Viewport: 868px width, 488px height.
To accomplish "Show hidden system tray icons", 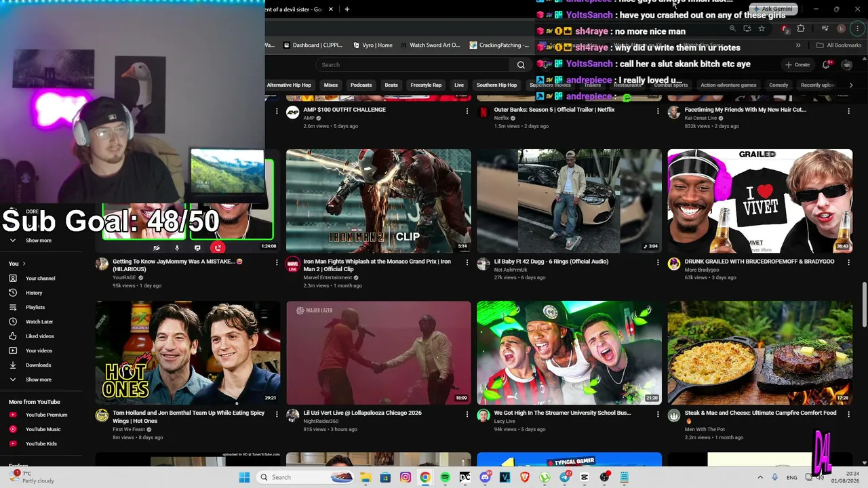I will [x=759, y=477].
